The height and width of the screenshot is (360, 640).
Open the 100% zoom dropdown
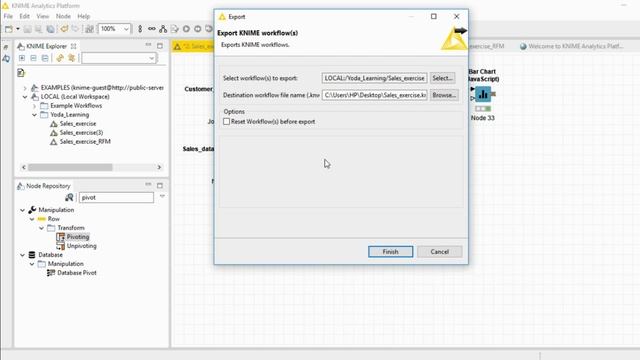tap(126, 29)
